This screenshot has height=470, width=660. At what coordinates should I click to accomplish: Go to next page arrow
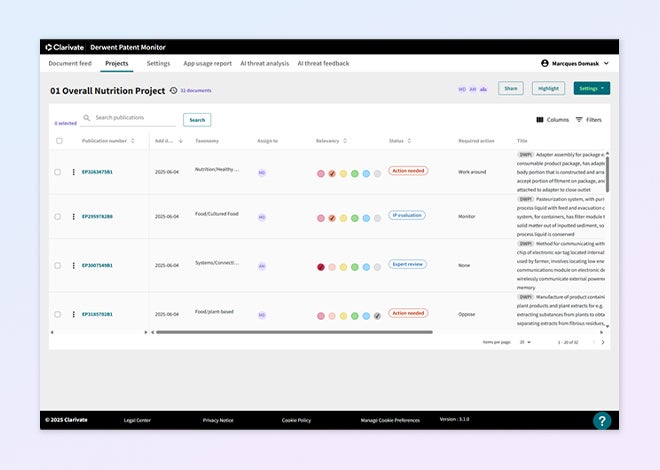[x=602, y=342]
